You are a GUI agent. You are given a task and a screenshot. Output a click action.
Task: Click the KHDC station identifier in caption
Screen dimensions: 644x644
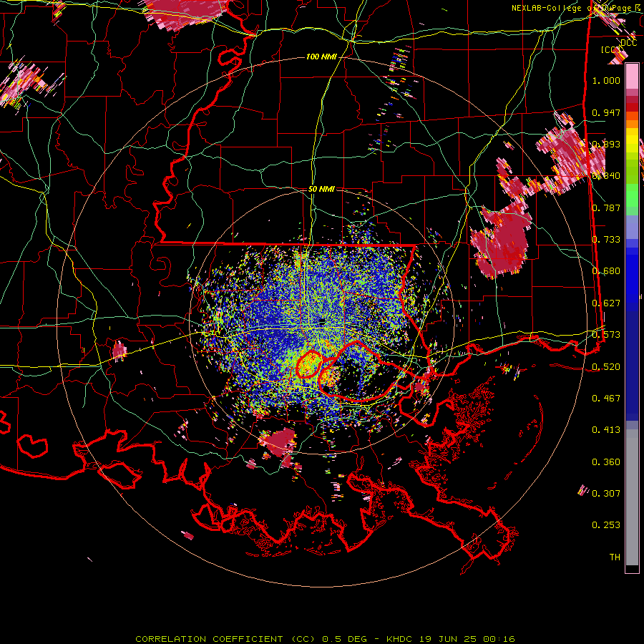click(x=399, y=639)
